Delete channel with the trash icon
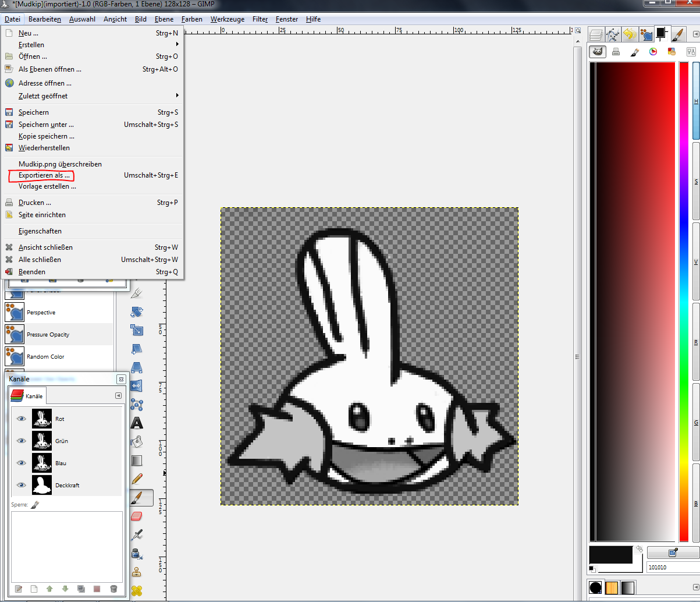Image resolution: width=700 pixels, height=602 pixels. pyautogui.click(x=113, y=589)
